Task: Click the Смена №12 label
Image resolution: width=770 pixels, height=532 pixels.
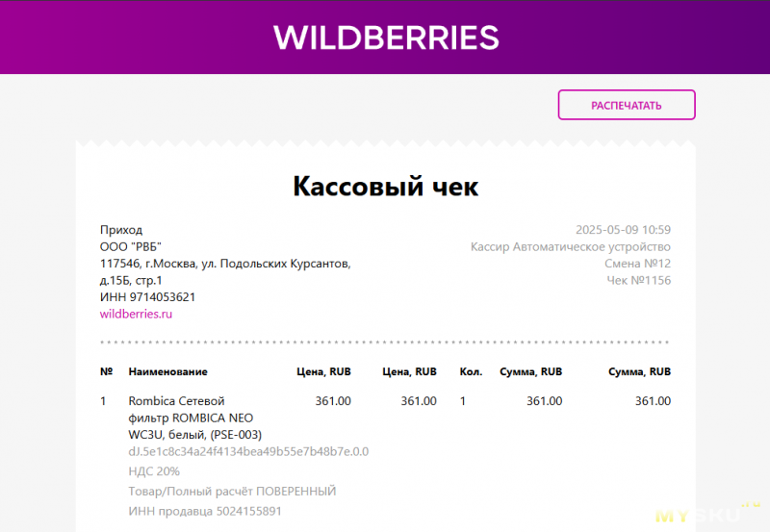Action: (x=637, y=264)
